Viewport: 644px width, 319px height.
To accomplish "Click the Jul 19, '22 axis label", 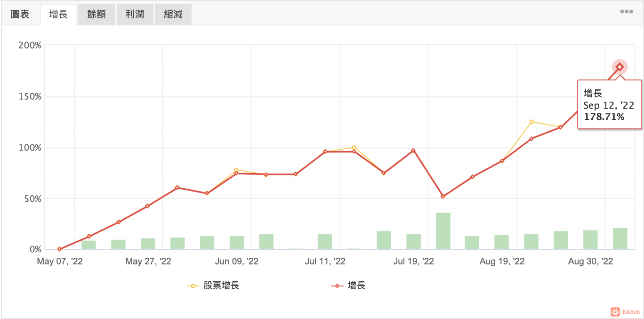I will [414, 261].
